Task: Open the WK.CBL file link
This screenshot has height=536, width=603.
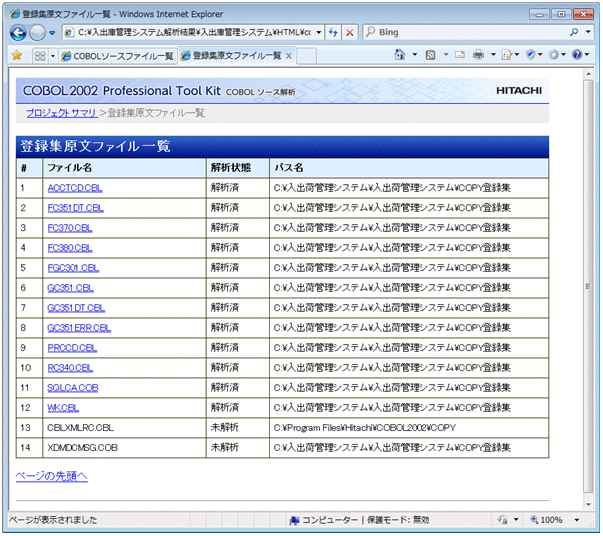Action: click(63, 408)
